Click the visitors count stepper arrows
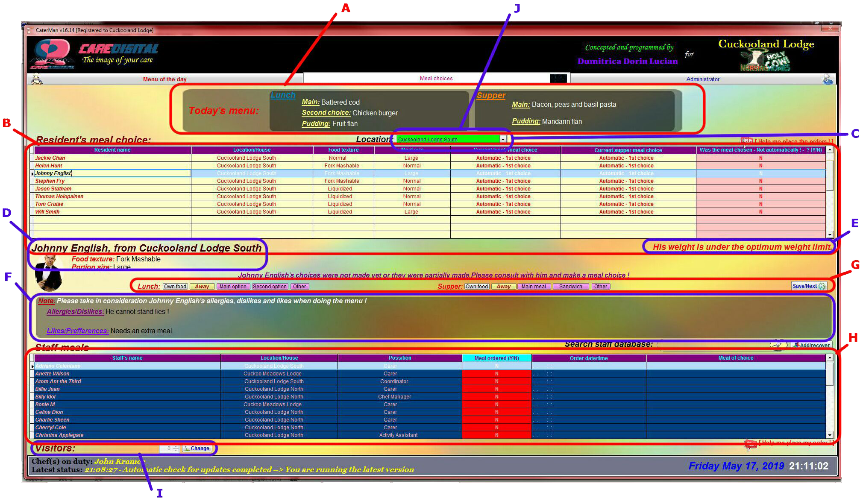Screen dimensions: 863x504 pyautogui.click(x=176, y=448)
